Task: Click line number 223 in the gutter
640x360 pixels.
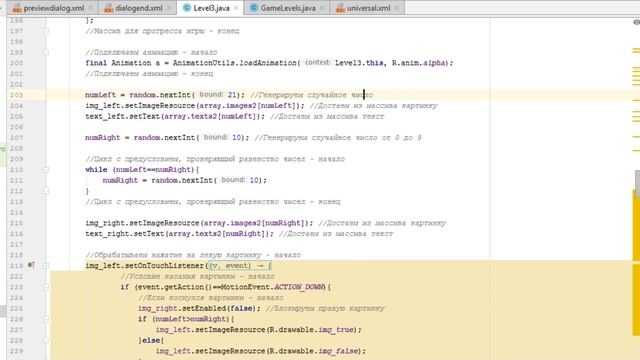Action: click(x=16, y=287)
